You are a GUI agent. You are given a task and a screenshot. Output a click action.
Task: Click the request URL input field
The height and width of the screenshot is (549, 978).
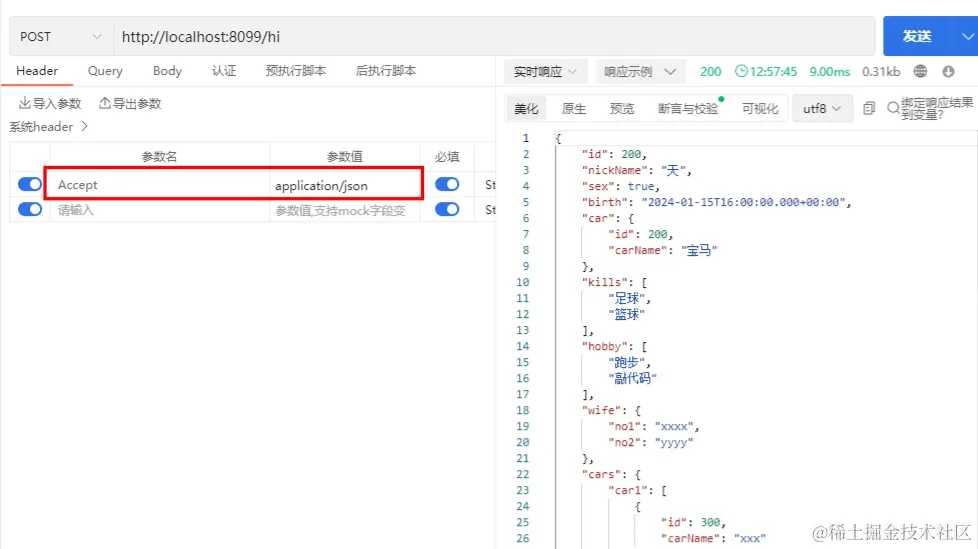(493, 37)
